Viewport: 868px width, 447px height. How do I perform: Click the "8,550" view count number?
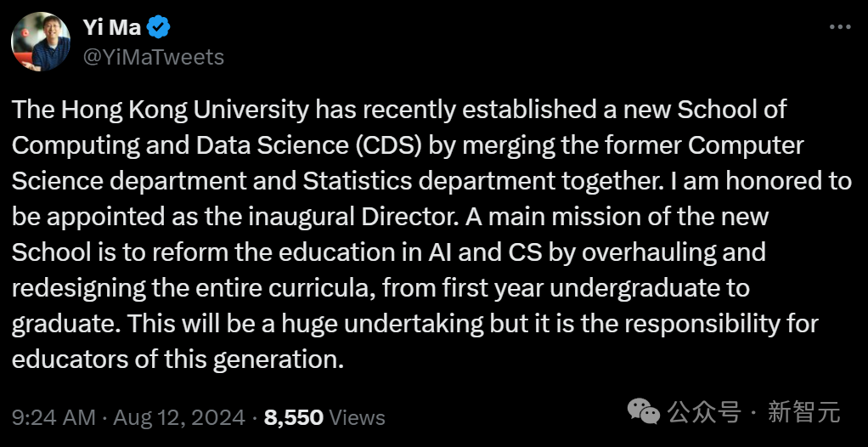pyautogui.click(x=293, y=417)
